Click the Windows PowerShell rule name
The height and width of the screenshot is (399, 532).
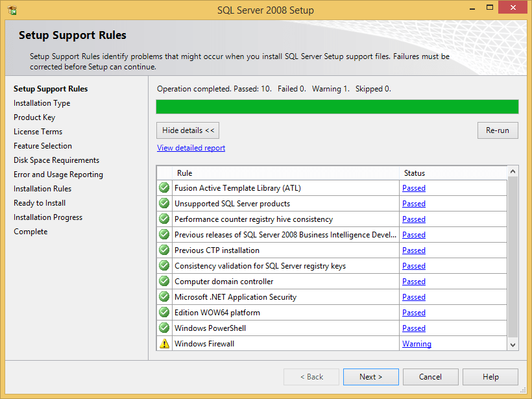click(x=210, y=328)
